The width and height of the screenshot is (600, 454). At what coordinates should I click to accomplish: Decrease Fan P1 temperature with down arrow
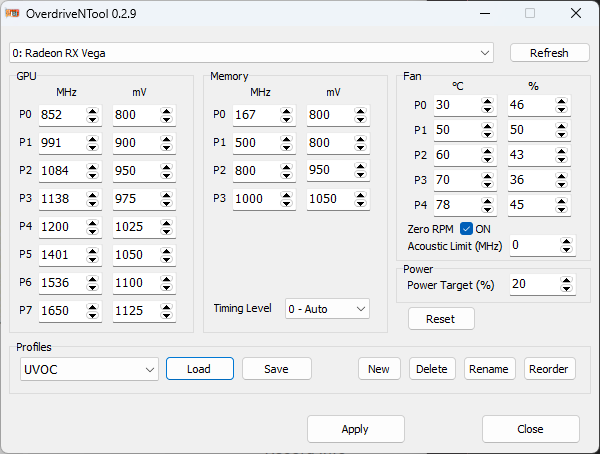tap(488, 134)
